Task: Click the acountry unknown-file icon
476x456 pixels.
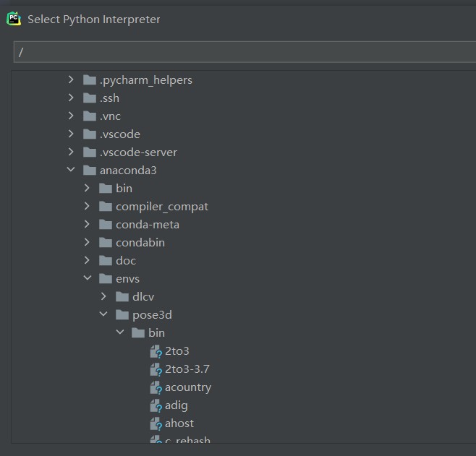Action: coord(156,388)
